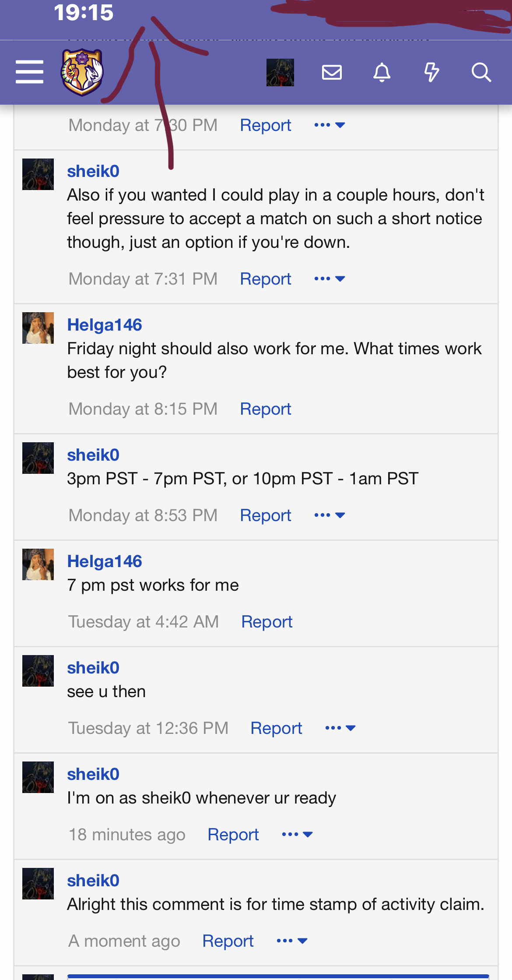The width and height of the screenshot is (512, 980).
Task: Open the magnifier search icon
Action: [x=481, y=72]
